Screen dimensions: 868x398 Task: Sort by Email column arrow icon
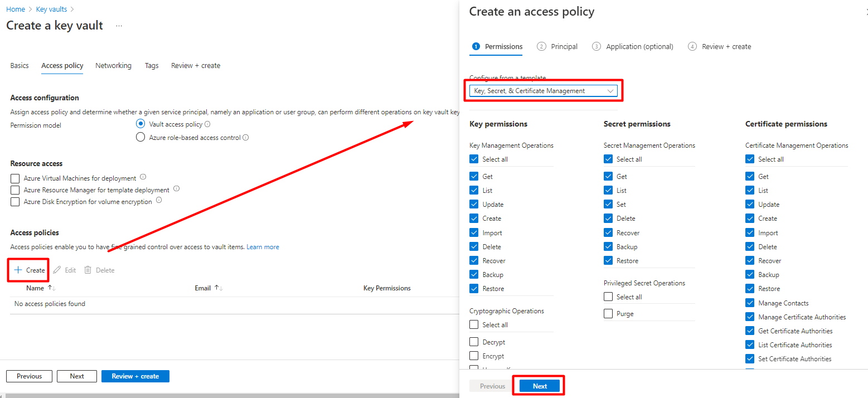click(219, 288)
